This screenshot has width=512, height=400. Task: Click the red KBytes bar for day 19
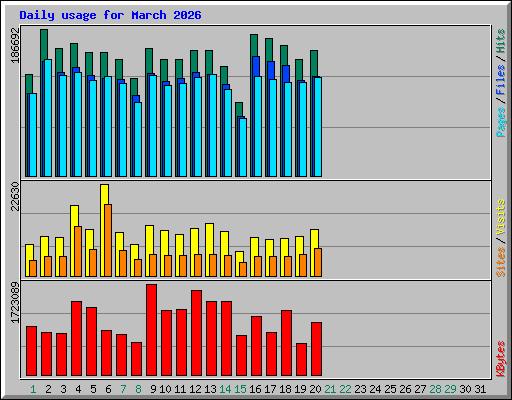point(301,359)
